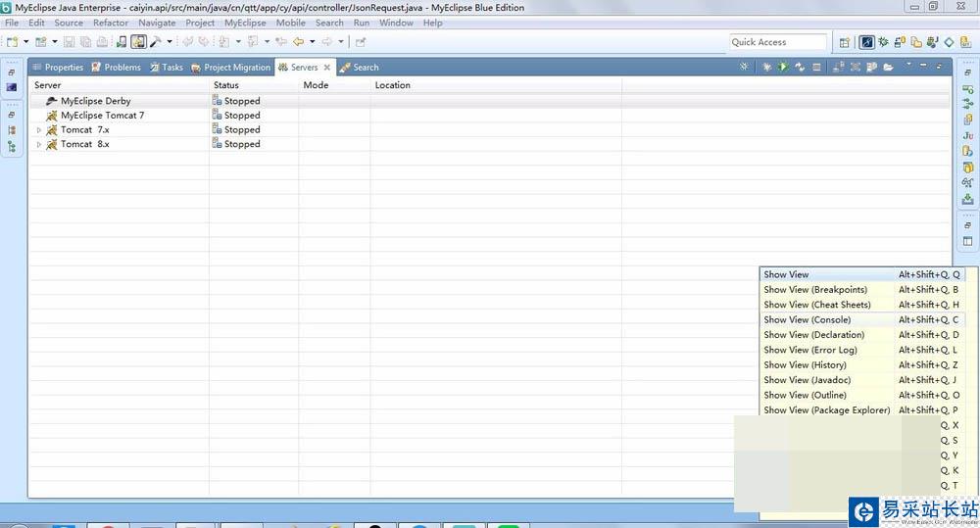This screenshot has height=528, width=980.
Task: Click the hammer build tool icon
Action: pyautogui.click(x=155, y=42)
